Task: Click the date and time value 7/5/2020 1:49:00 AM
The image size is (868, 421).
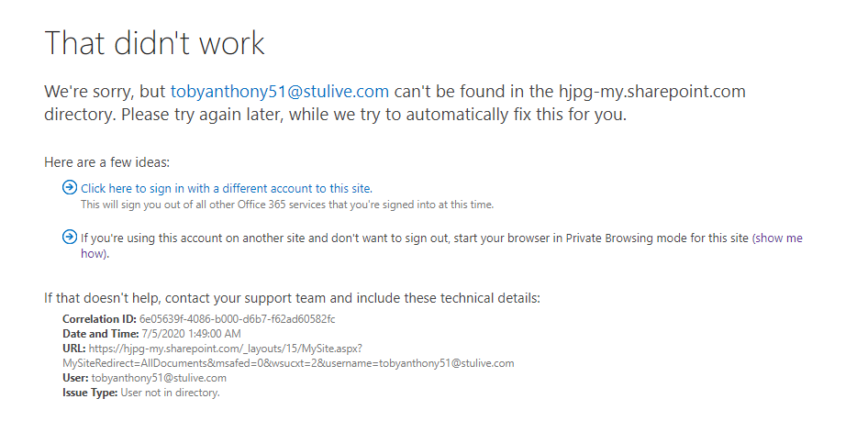Action: point(190,334)
